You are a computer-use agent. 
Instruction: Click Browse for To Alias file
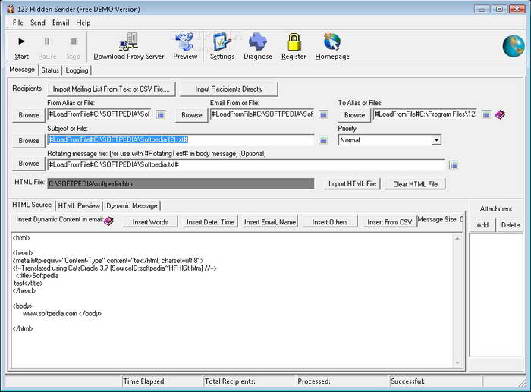click(x=354, y=115)
